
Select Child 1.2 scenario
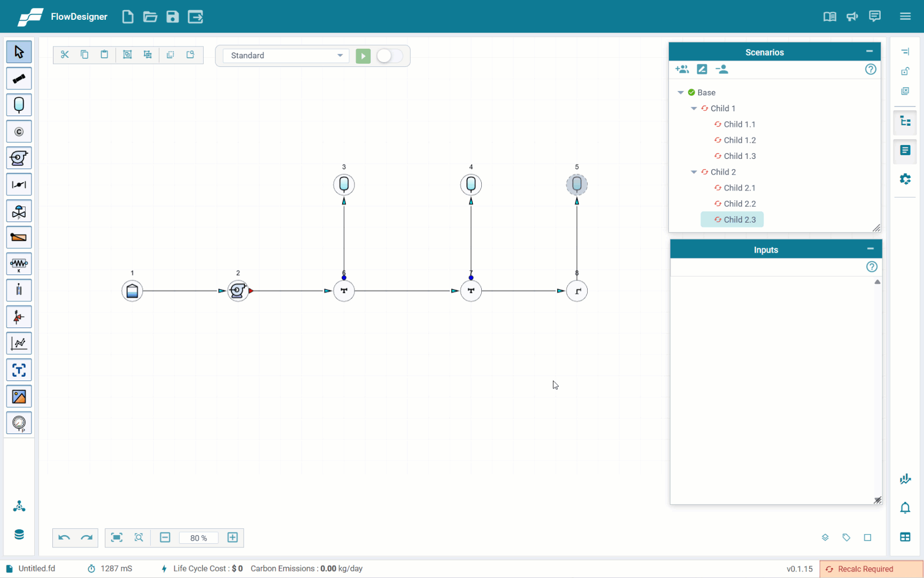pyautogui.click(x=739, y=140)
